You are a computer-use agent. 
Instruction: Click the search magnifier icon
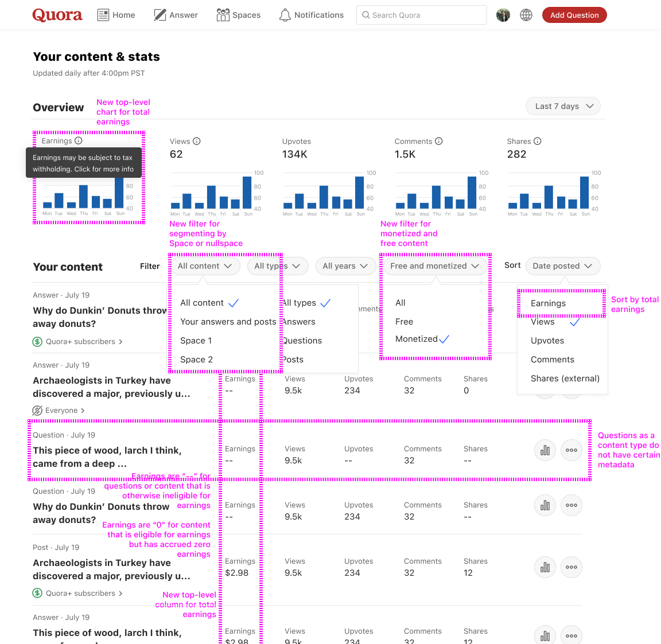point(366,15)
